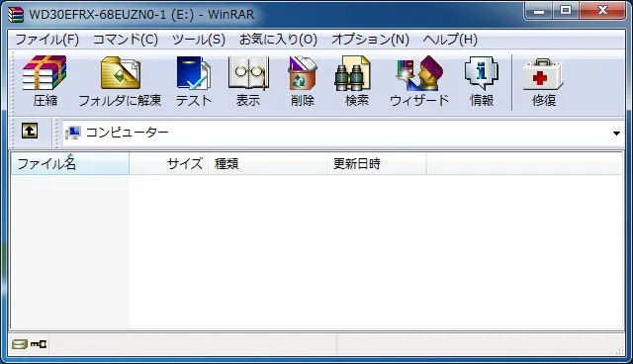The image size is (633, 364).
Task: Launch the ウィザード (wizard) tool
Action: pos(419,81)
